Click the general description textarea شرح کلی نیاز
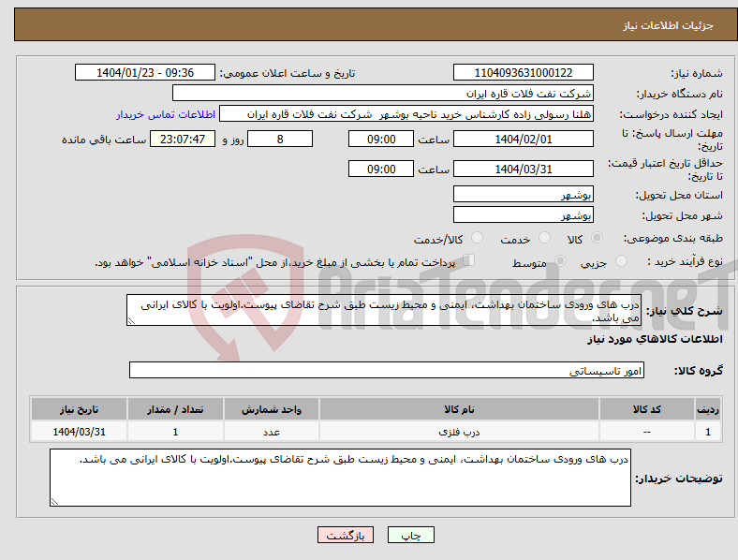The image size is (738, 560). [384, 310]
